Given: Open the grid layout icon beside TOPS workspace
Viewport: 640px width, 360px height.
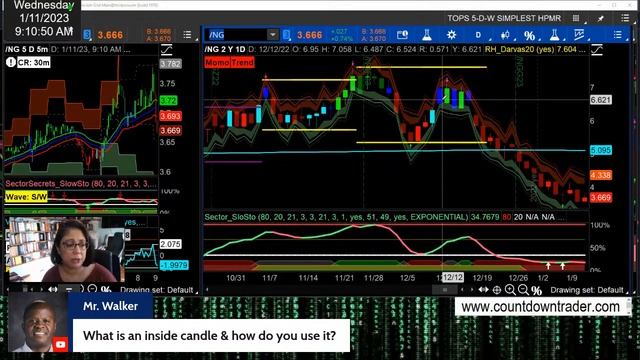Looking at the screenshot, I should pyautogui.click(x=576, y=18).
